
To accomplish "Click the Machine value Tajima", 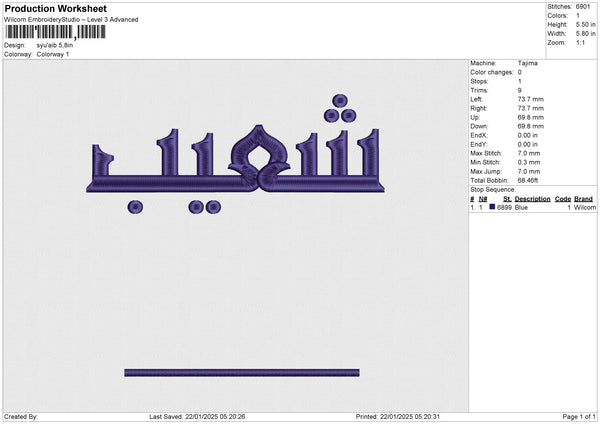I will point(528,63).
